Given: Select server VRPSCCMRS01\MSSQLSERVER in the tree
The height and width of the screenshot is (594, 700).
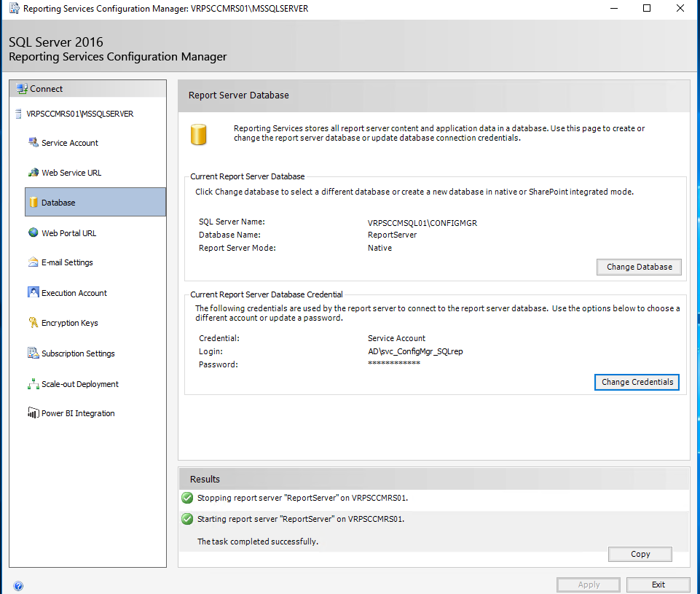Looking at the screenshot, I should coord(80,114).
